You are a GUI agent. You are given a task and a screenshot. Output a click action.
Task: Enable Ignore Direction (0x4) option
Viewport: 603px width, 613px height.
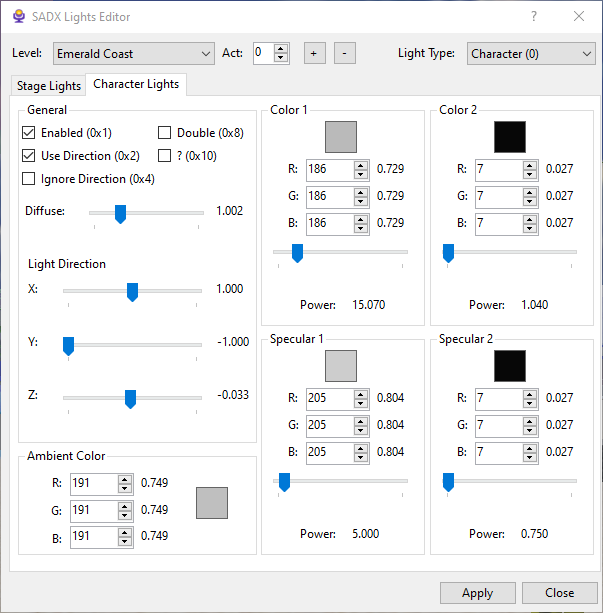(x=29, y=179)
